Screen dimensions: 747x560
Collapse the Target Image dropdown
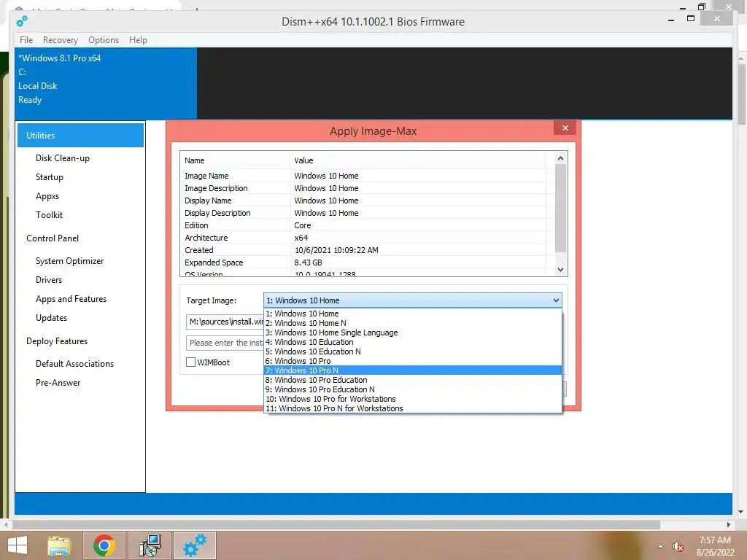[555, 300]
